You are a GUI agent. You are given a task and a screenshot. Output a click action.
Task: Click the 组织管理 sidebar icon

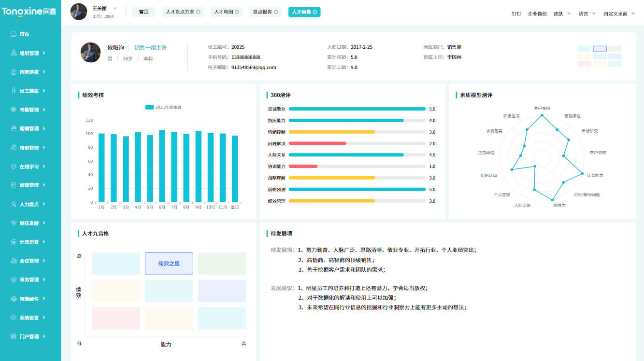click(x=12, y=53)
